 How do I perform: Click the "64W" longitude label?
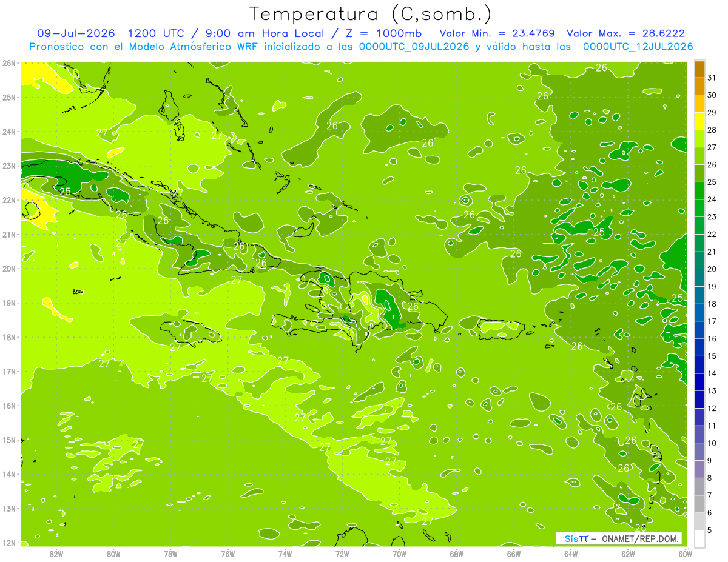click(x=571, y=554)
